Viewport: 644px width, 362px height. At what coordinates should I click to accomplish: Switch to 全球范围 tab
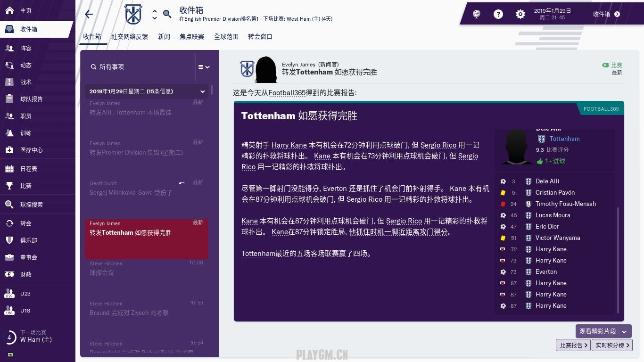[226, 37]
